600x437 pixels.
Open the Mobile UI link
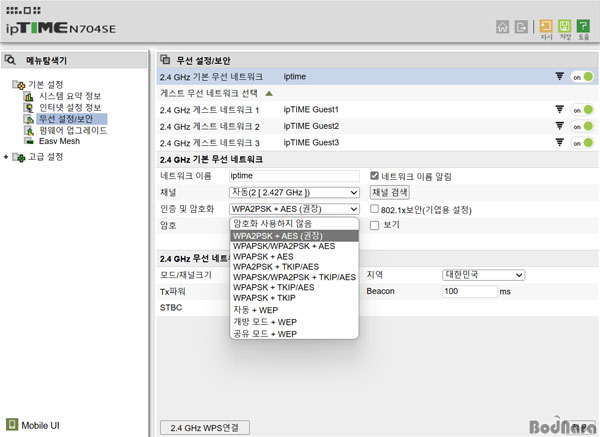pos(41,425)
